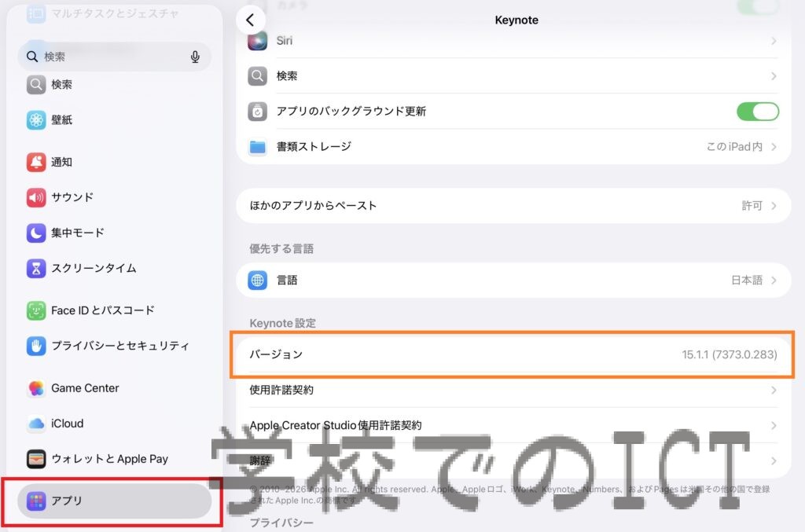Select 通知 in the sidebar

(x=61, y=162)
